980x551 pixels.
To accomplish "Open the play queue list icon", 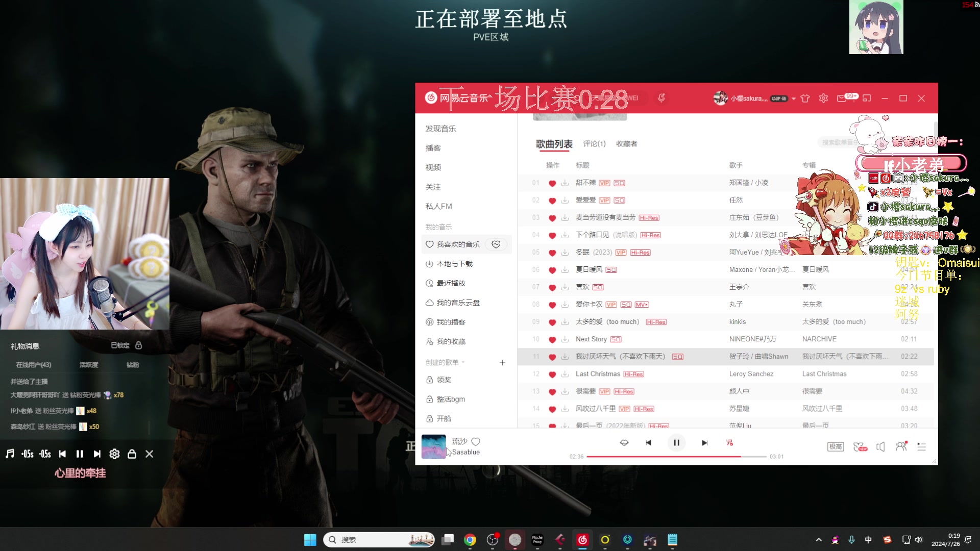I will pos(921,447).
